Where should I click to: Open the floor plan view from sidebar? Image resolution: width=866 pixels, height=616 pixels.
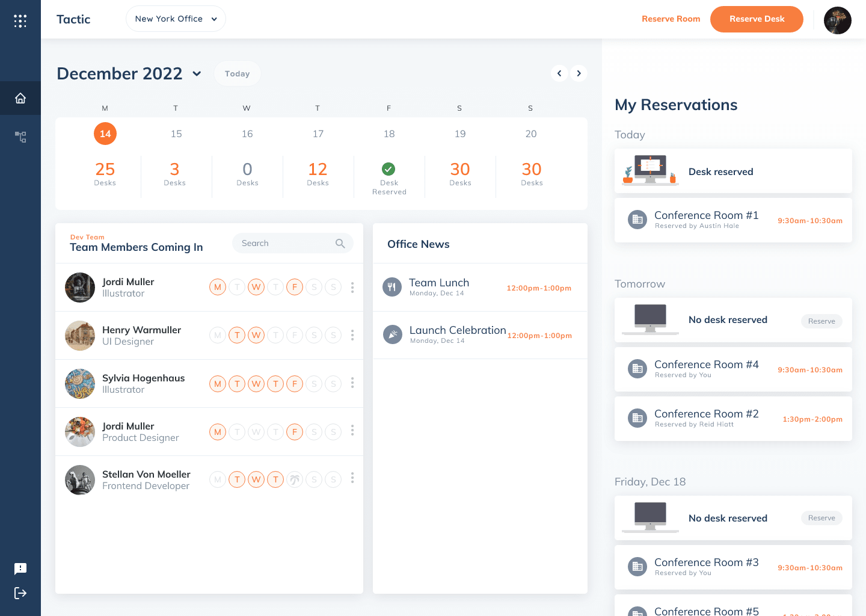pos(20,137)
